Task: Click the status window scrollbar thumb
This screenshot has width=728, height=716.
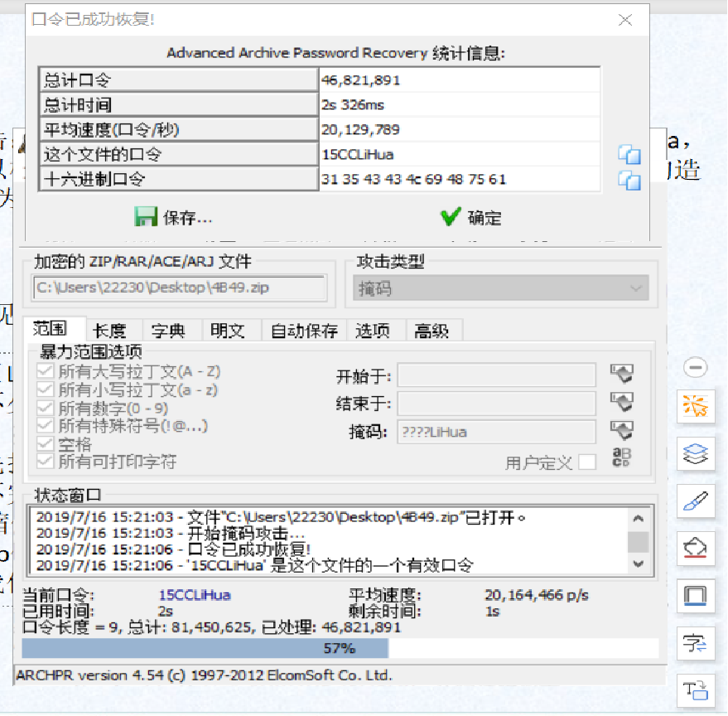Action: click(639, 542)
